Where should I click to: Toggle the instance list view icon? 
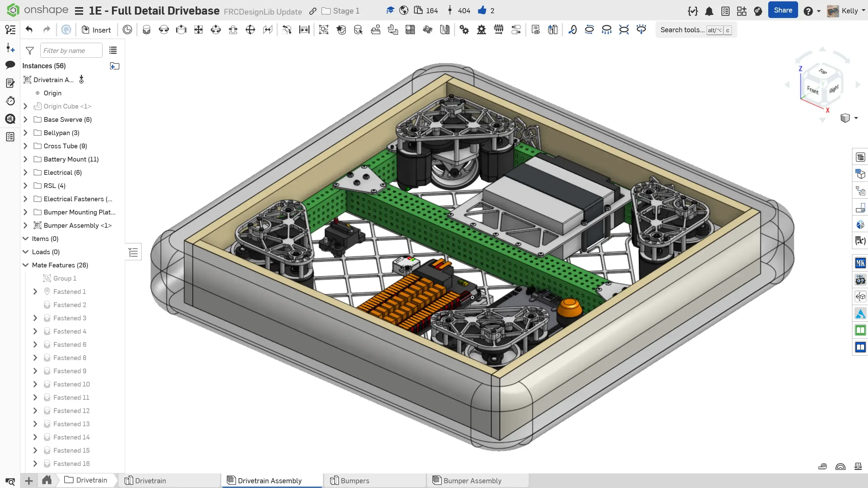[x=113, y=51]
